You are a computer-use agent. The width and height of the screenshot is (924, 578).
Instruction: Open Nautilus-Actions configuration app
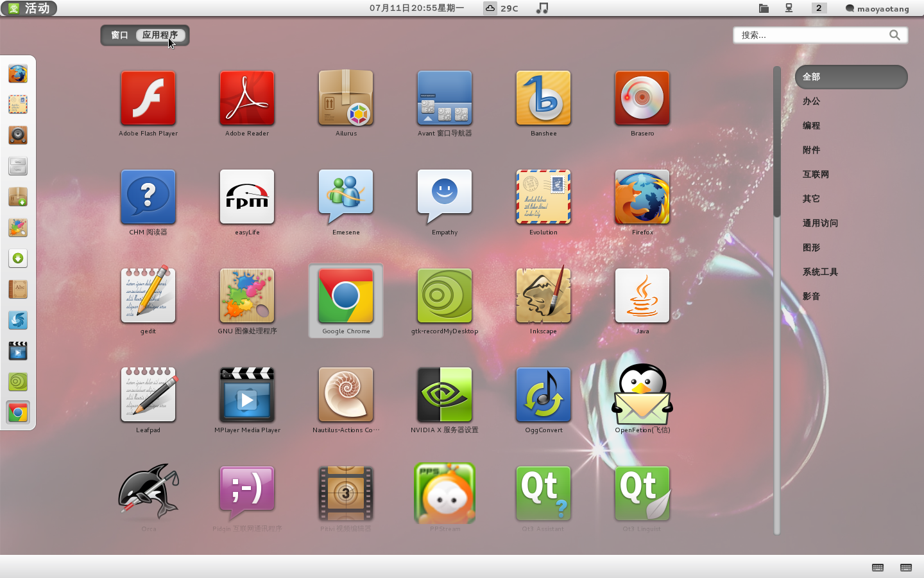346,395
